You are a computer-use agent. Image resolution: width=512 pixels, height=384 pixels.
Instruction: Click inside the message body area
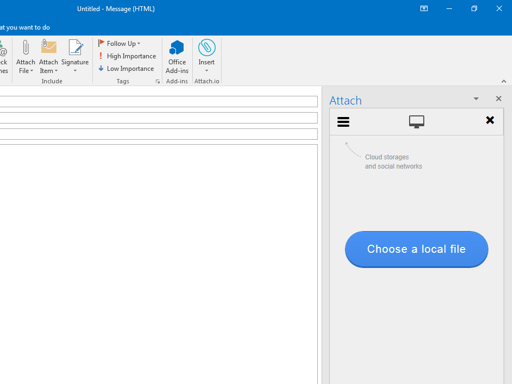coord(159,264)
